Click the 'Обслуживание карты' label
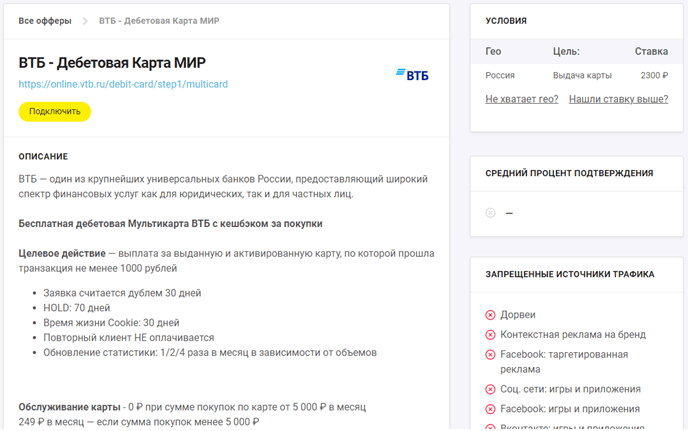Image resolution: width=689 pixels, height=431 pixels. point(69,407)
